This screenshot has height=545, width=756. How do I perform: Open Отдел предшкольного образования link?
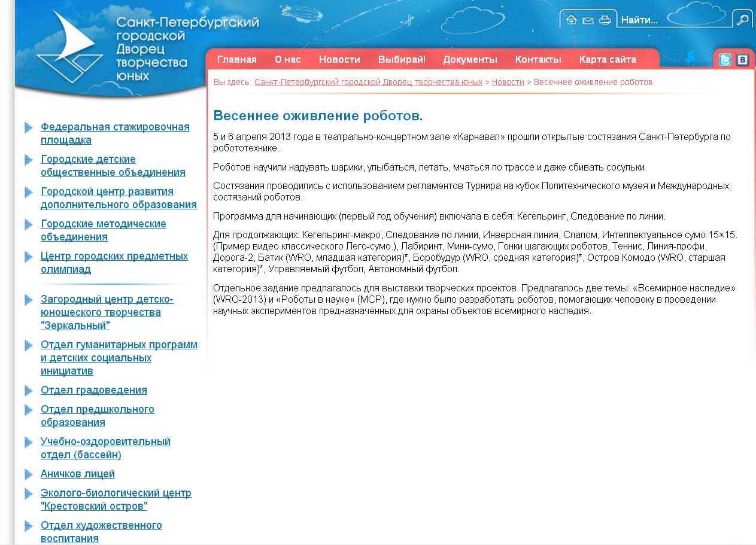(x=98, y=416)
